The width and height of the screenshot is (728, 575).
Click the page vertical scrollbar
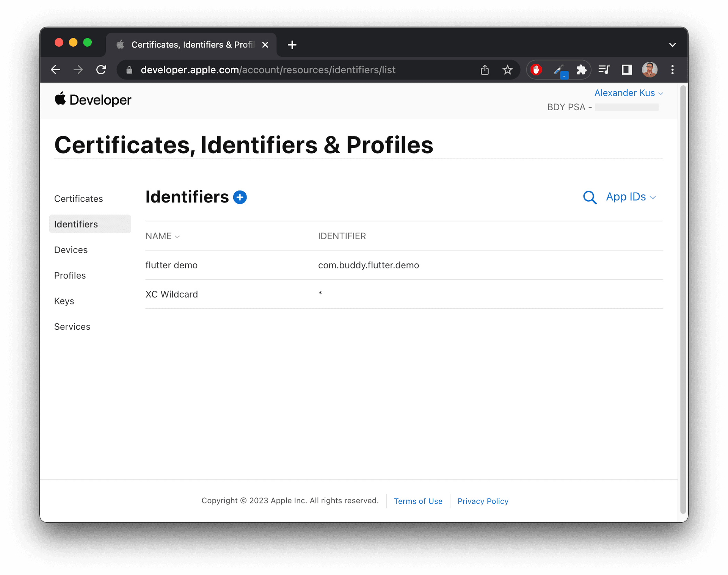pyautogui.click(x=683, y=299)
